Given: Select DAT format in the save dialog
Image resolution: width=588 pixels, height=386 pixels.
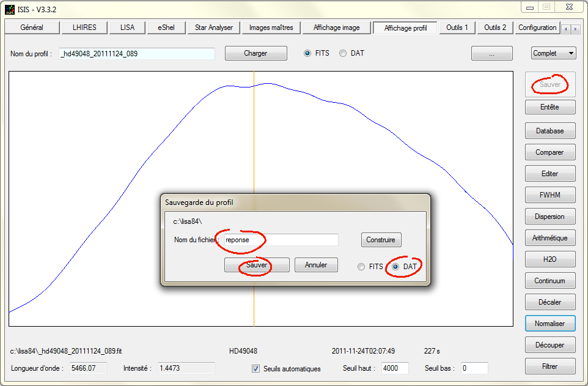Looking at the screenshot, I should pyautogui.click(x=396, y=267).
